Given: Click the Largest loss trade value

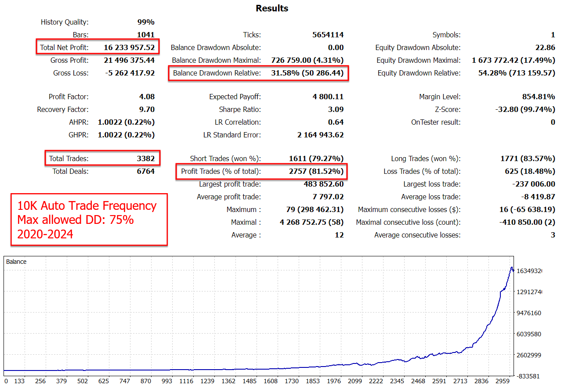Looking at the screenshot, I should [x=533, y=184].
